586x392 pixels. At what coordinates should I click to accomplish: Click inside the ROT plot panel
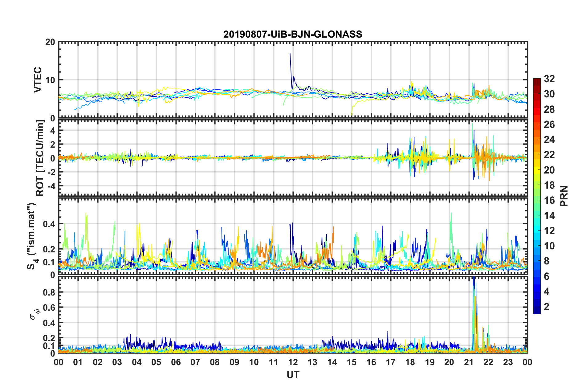pyautogui.click(x=293, y=158)
